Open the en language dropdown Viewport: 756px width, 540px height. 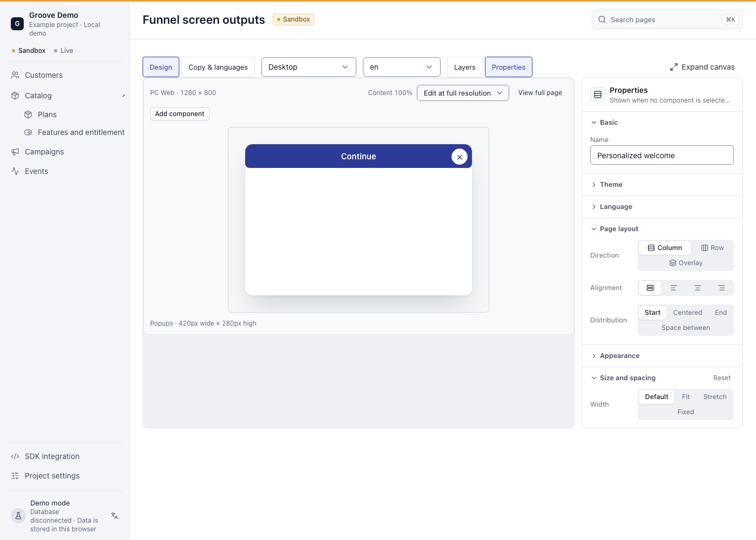coord(402,67)
